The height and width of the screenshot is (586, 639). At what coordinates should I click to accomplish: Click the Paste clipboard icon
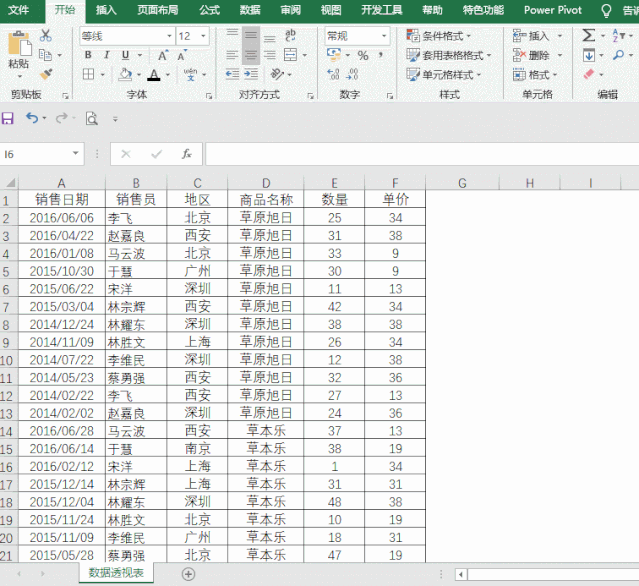pyautogui.click(x=19, y=43)
